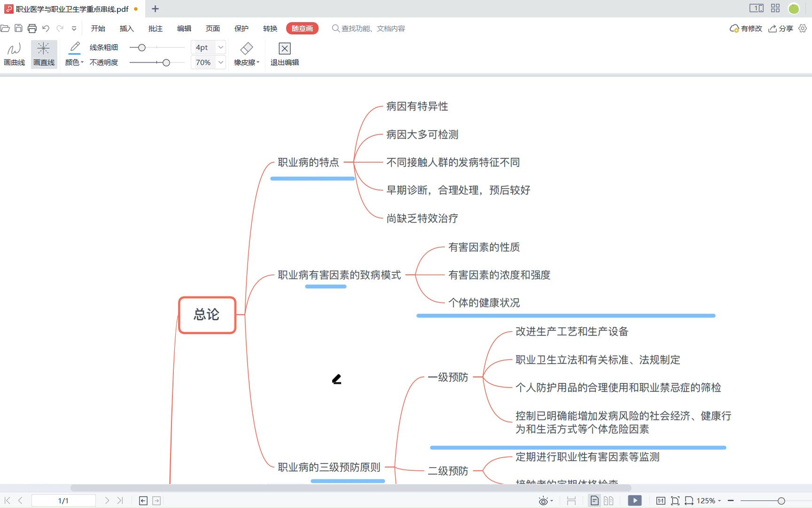The height and width of the screenshot is (508, 812).
Task: Click the fit page icon
Action: coord(675,501)
